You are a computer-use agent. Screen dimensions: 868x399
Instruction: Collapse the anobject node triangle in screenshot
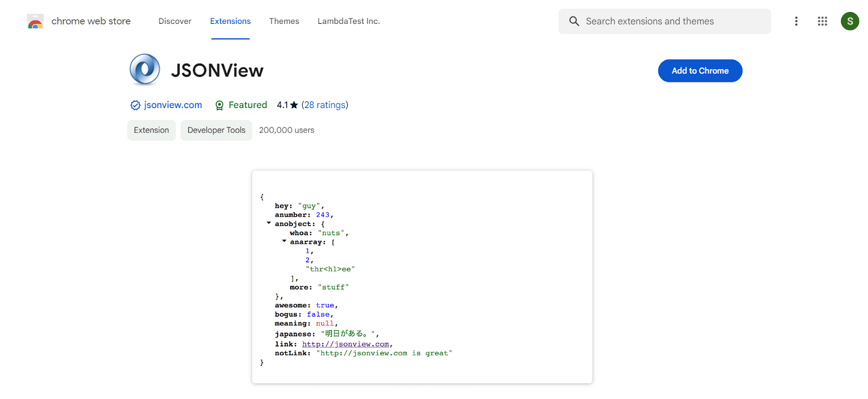pyautogui.click(x=269, y=223)
